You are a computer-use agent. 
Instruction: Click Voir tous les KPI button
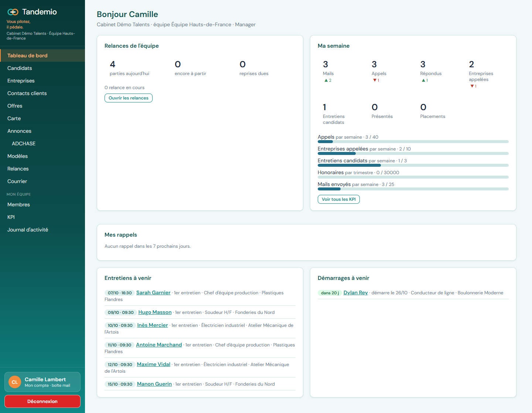pos(339,199)
